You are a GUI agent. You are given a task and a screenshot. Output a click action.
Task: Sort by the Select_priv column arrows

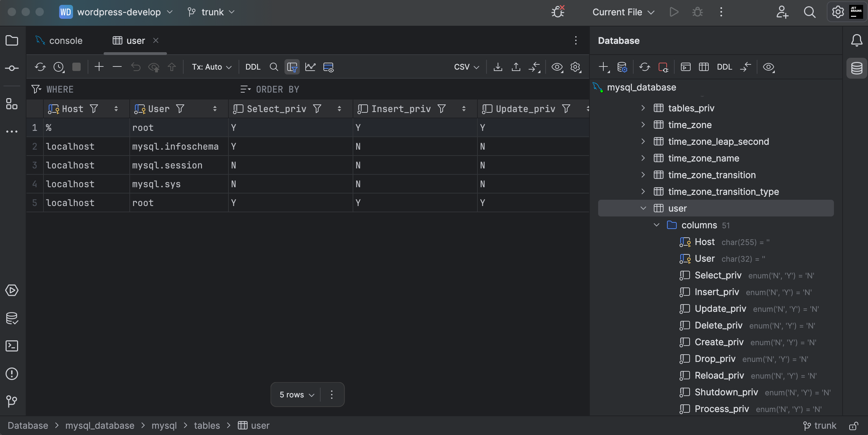pyautogui.click(x=339, y=109)
